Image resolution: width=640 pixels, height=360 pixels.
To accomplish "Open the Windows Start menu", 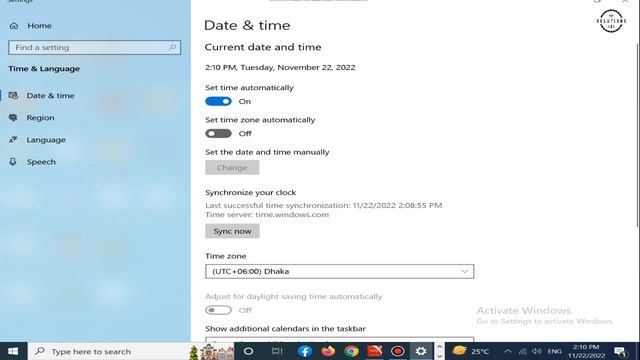I will [x=13, y=351].
